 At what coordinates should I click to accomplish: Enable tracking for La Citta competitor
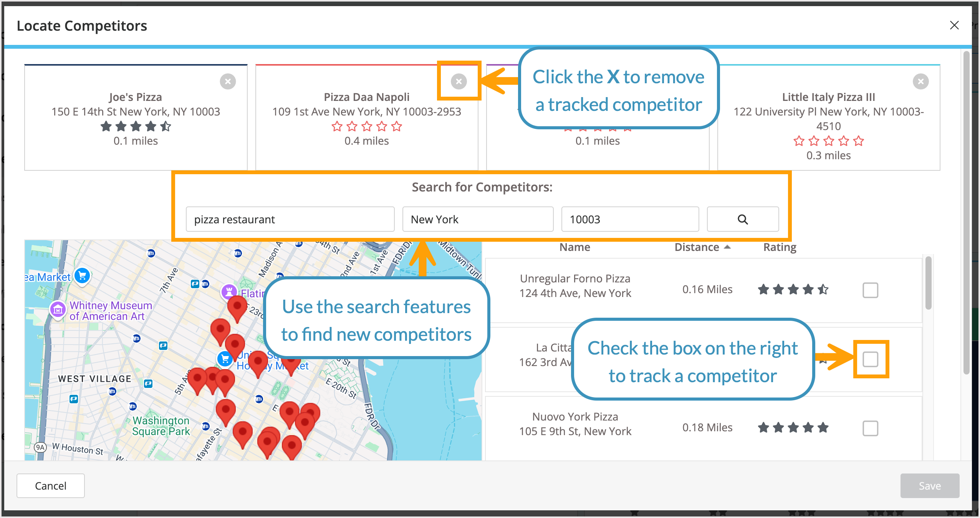click(x=871, y=360)
